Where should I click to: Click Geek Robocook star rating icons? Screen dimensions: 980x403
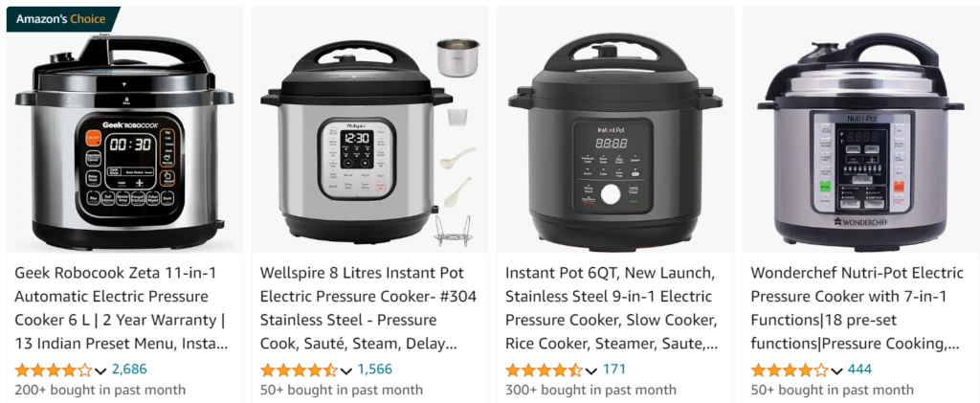pyautogui.click(x=54, y=369)
